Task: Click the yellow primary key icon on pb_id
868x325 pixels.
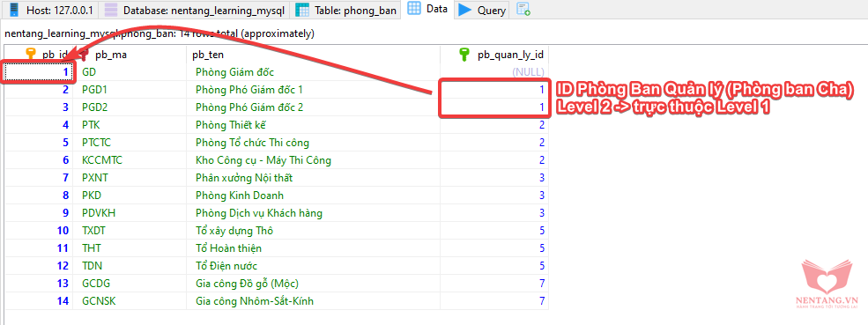Action: coord(31,55)
